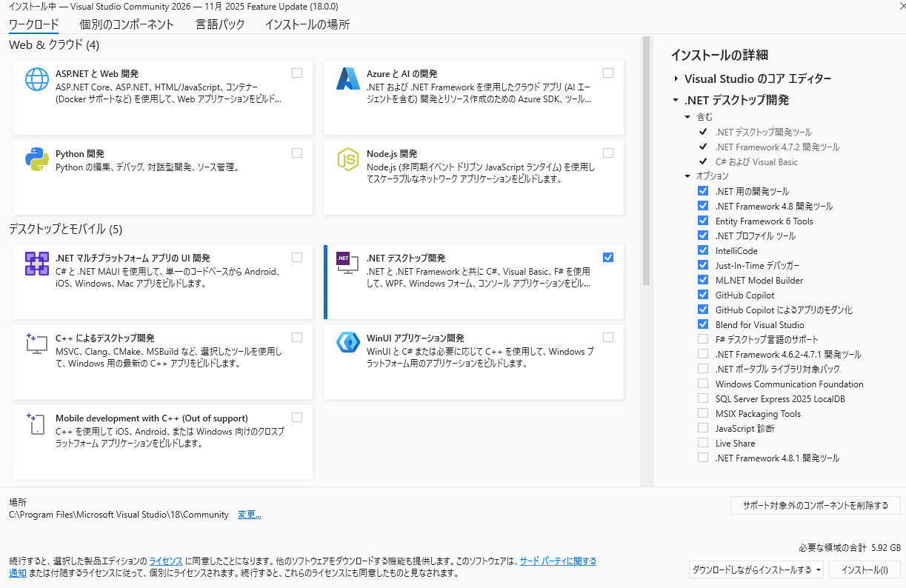Click the インストールの詳細 heading
Screen dimensions: 906x588
coord(719,55)
